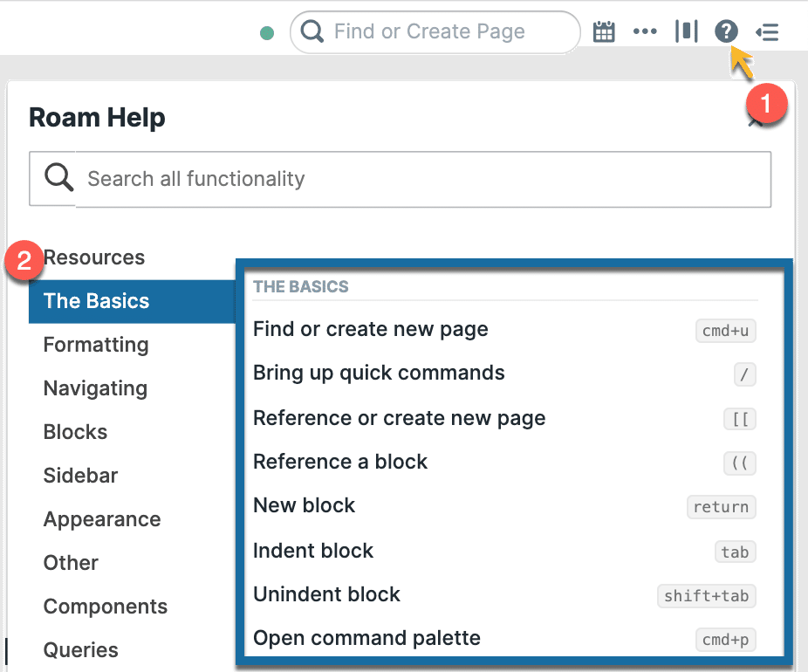The height and width of the screenshot is (672, 808).
Task: Open the Navigating help category
Action: point(95,388)
